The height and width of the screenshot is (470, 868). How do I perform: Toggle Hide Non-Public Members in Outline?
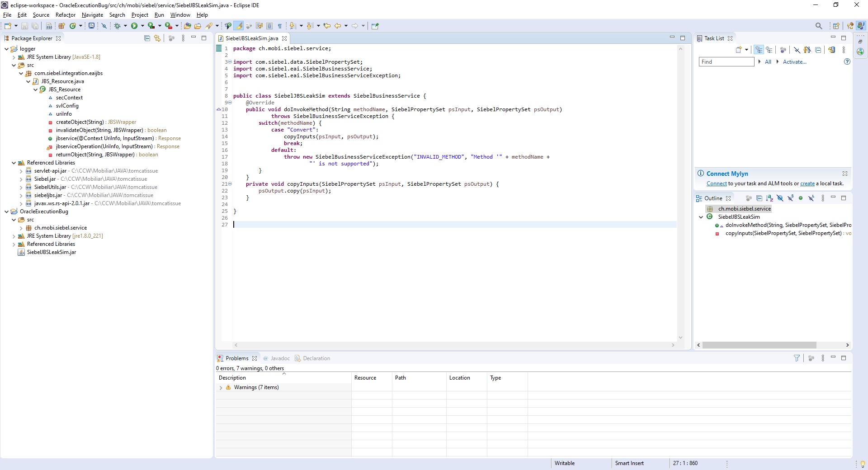801,198
